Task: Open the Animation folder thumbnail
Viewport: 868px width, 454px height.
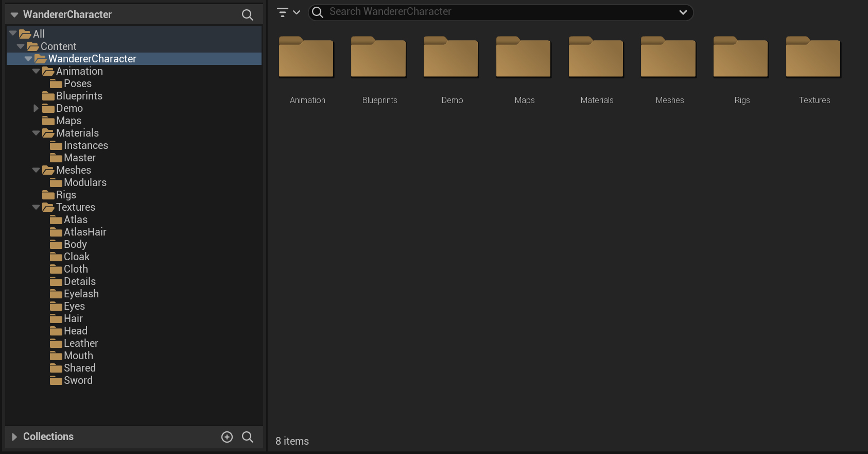Action: tap(306, 57)
